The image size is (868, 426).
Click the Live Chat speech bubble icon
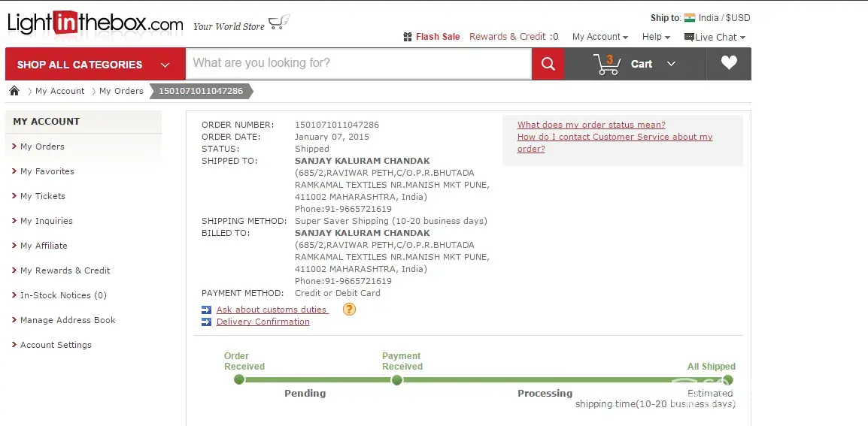tap(689, 37)
